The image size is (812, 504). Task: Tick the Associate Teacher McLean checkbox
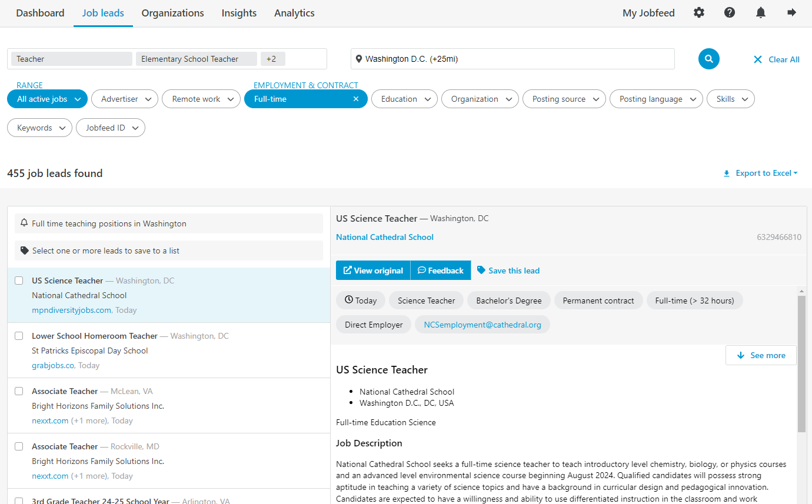tap(19, 391)
